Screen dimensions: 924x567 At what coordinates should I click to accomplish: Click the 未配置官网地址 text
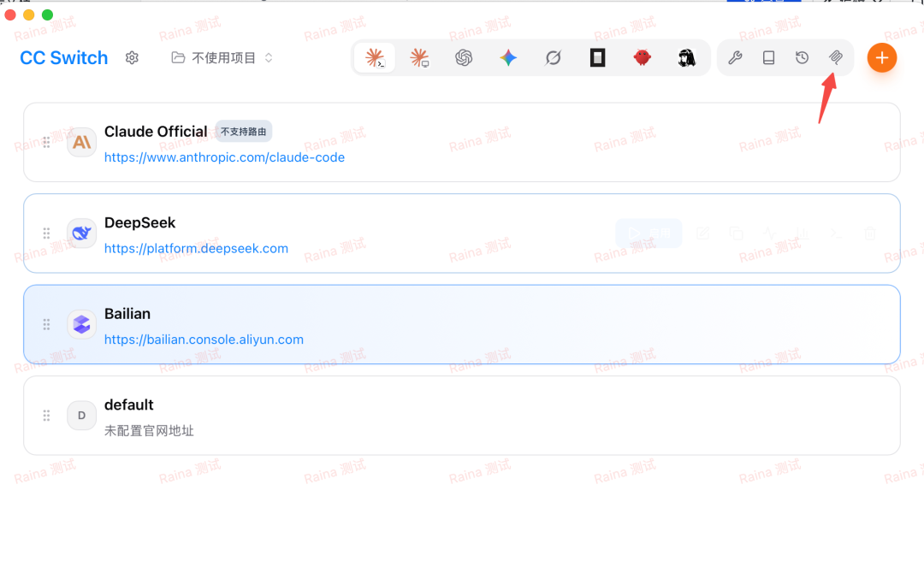pos(149,431)
